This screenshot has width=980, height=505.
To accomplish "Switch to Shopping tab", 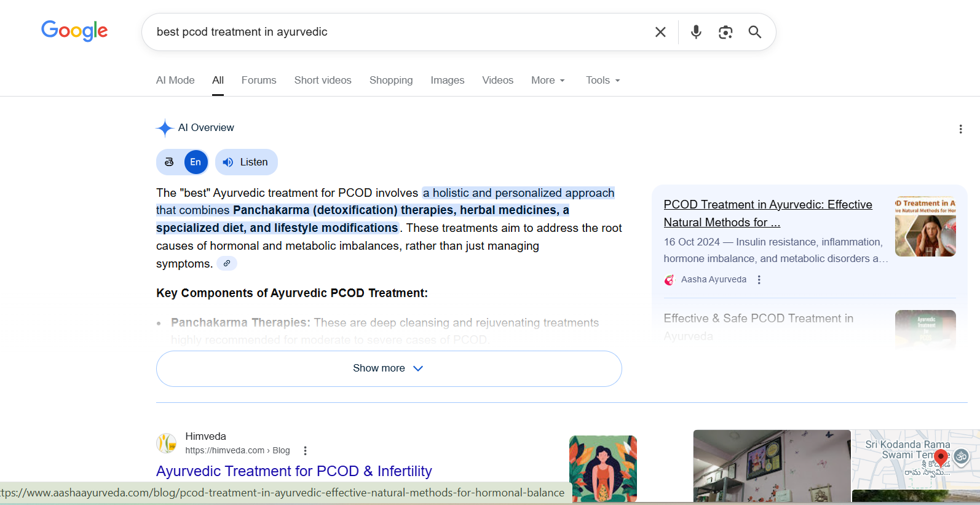I will (391, 81).
